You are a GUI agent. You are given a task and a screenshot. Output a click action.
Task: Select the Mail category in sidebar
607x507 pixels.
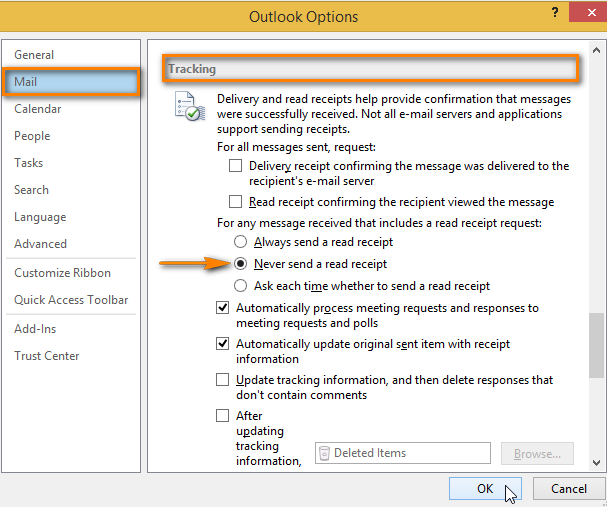click(71, 82)
